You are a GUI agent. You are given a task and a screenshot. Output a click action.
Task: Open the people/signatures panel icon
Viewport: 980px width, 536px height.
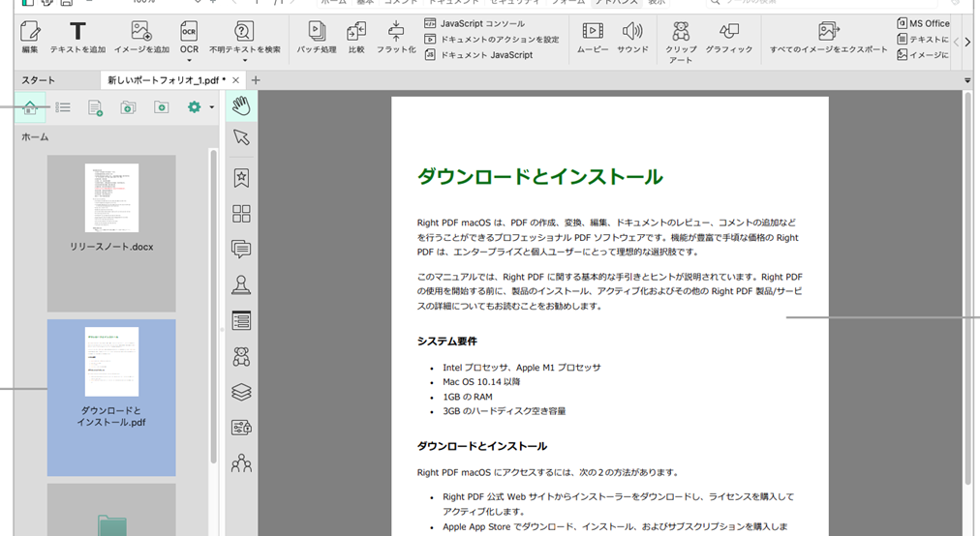[241, 463]
